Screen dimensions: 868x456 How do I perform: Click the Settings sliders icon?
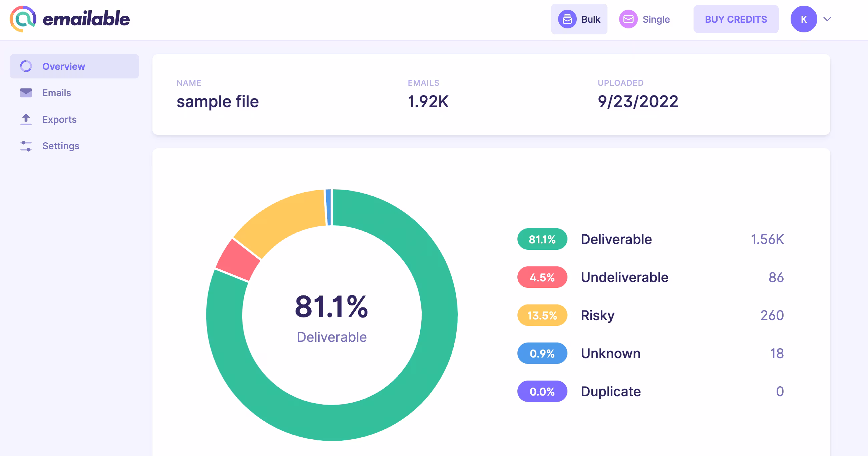[26, 146]
